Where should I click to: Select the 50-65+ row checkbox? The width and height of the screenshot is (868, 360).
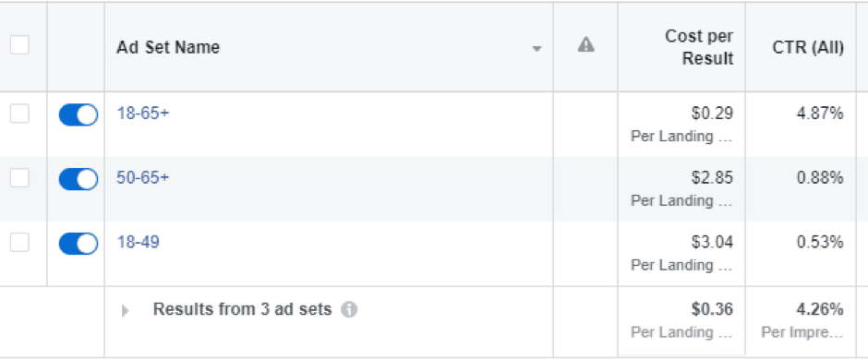coord(20,178)
